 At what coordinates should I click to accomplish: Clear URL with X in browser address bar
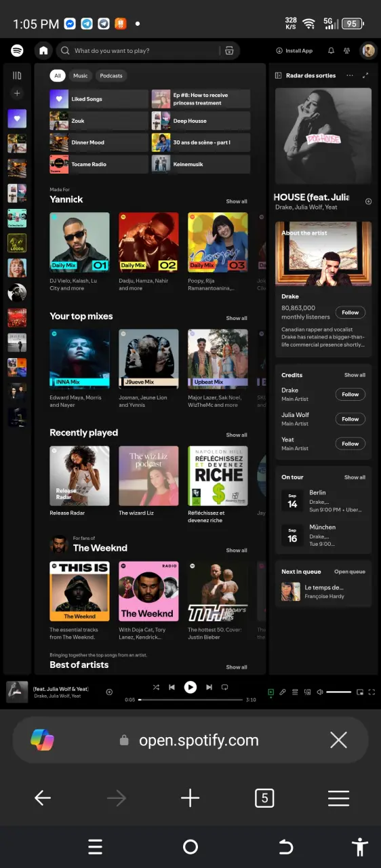click(338, 740)
